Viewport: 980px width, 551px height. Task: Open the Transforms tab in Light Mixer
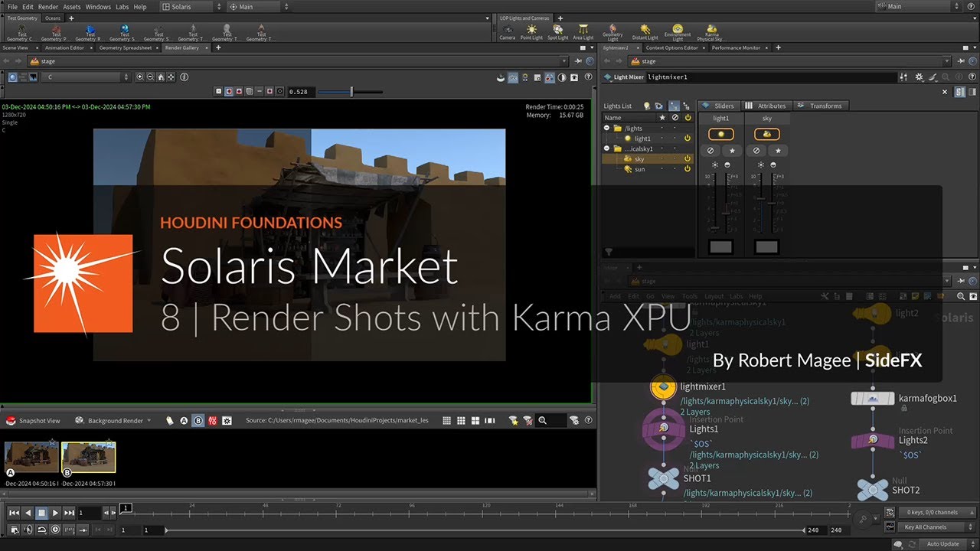tap(820, 106)
